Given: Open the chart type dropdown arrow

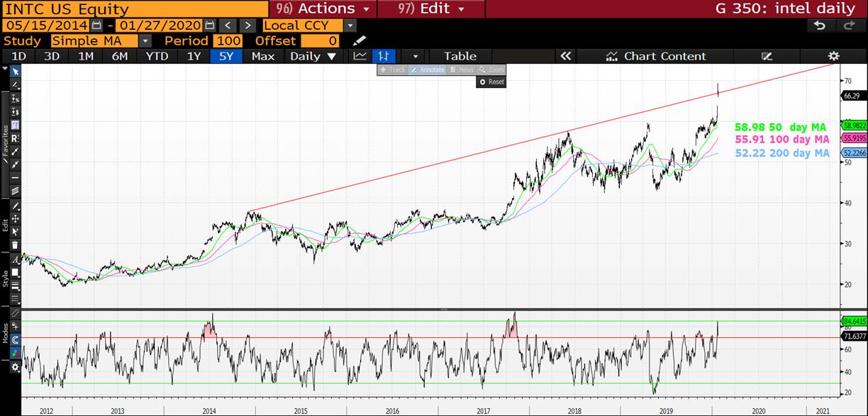Looking at the screenshot, I should tap(415, 56).
